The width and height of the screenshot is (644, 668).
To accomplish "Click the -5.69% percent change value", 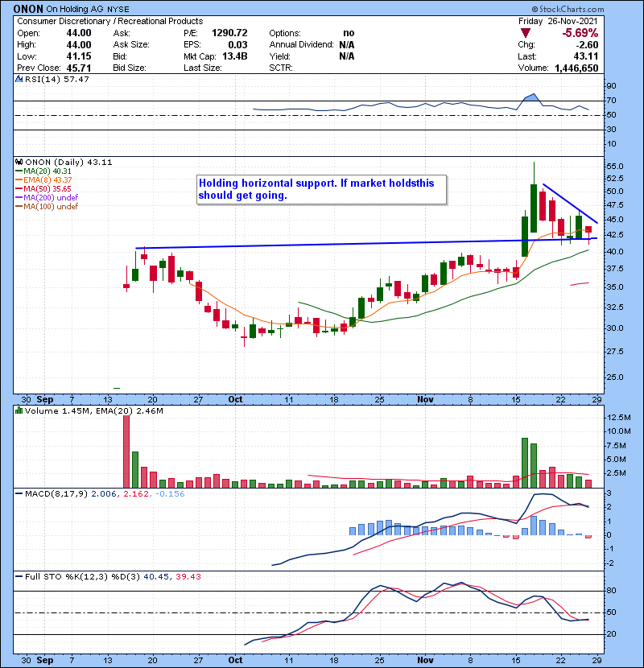I will click(580, 33).
